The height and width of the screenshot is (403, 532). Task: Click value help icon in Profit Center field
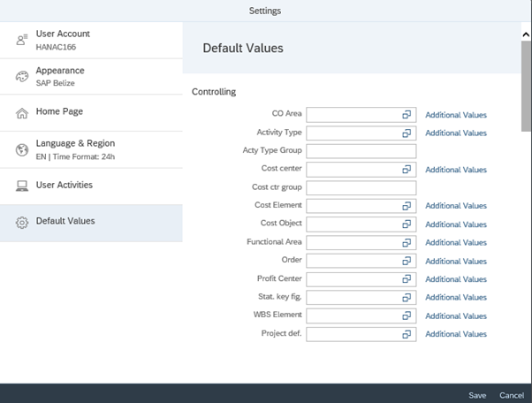click(x=407, y=279)
